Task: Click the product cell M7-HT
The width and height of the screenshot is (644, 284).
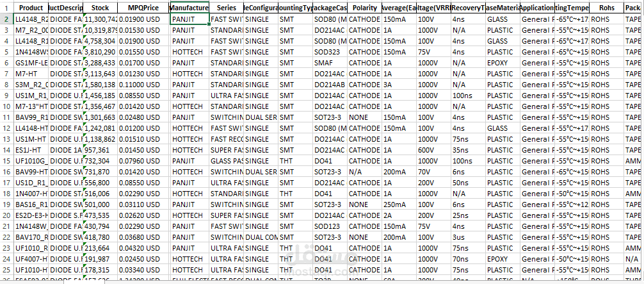Action: [x=31, y=74]
